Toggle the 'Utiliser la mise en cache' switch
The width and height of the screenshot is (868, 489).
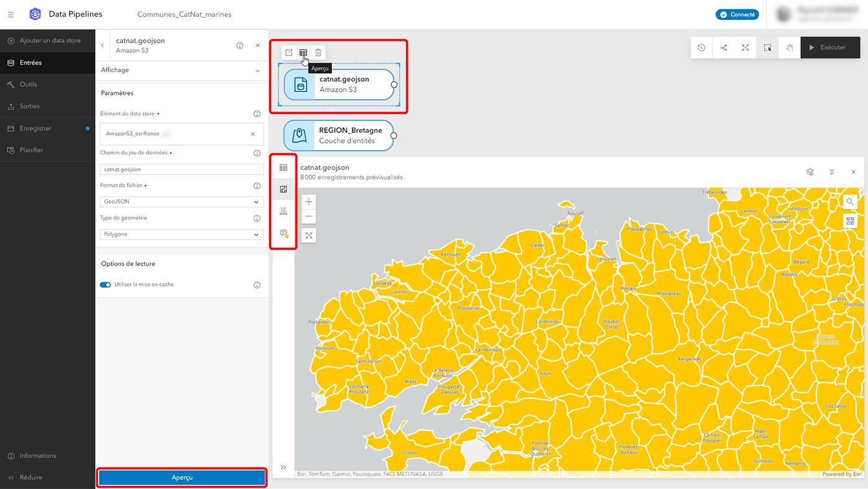coord(105,285)
